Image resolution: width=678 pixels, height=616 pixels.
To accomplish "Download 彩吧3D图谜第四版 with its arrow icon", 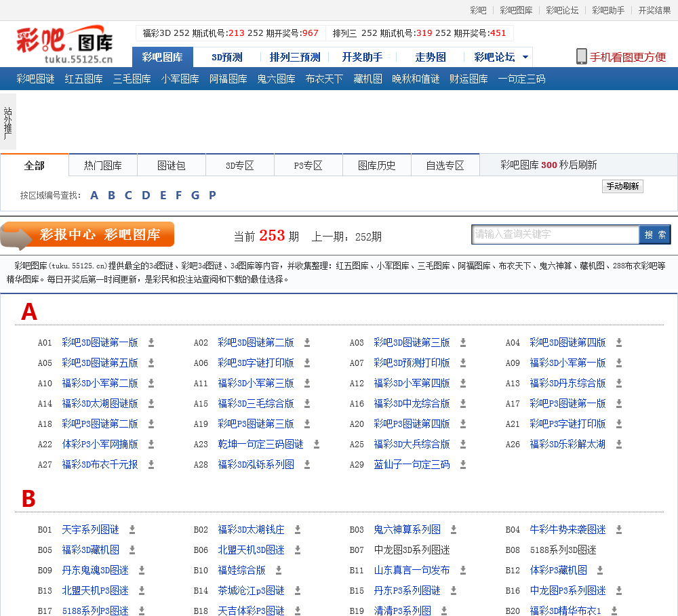I will [619, 343].
